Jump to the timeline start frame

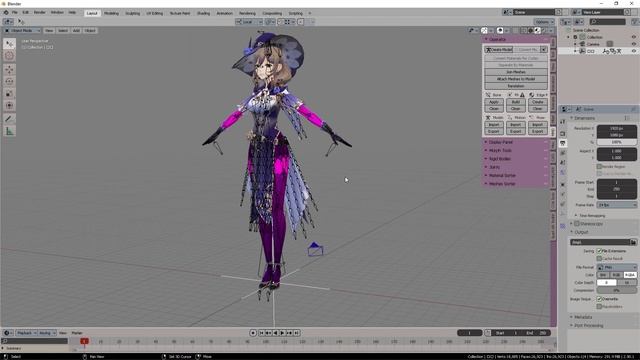[262, 333]
